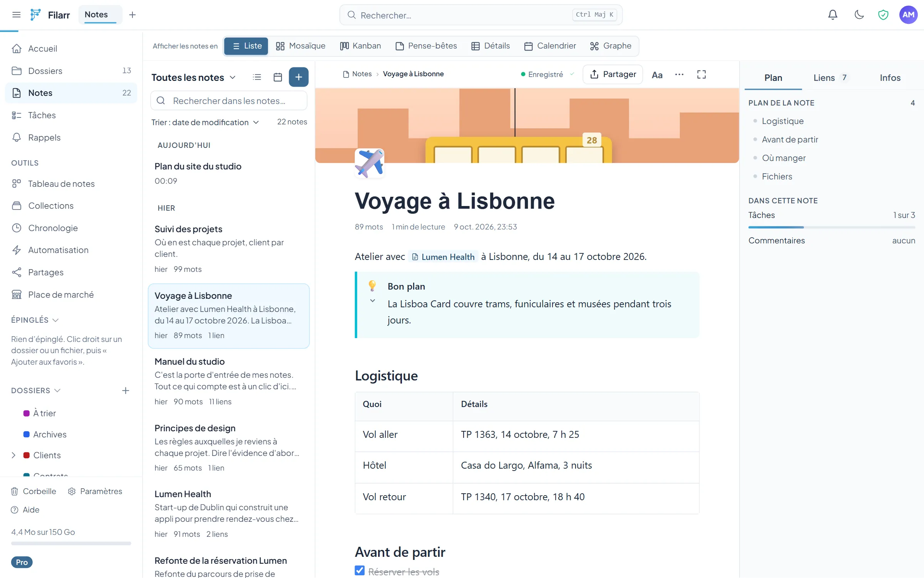Open sort by date de modification dropdown

tap(205, 122)
